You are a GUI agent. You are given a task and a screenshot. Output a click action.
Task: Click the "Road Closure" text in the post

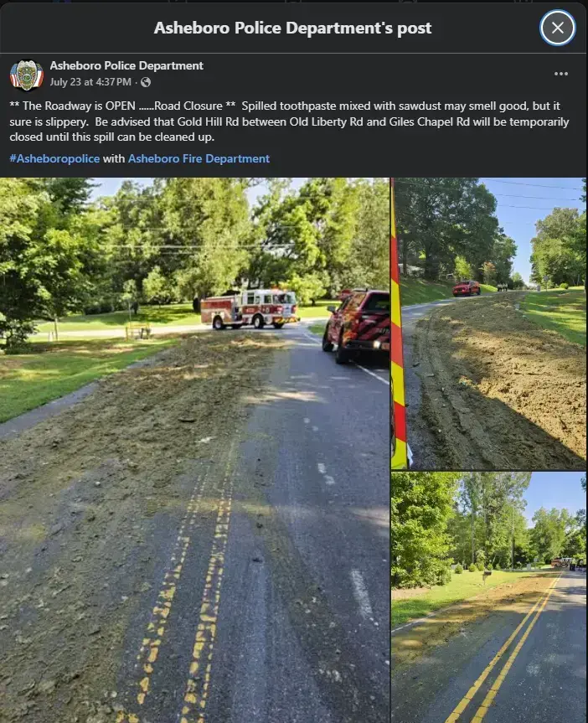point(188,106)
